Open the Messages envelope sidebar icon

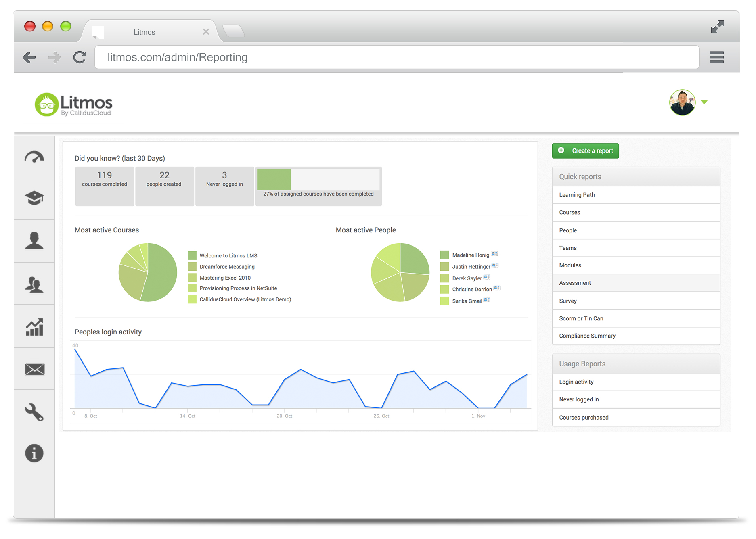(x=35, y=369)
